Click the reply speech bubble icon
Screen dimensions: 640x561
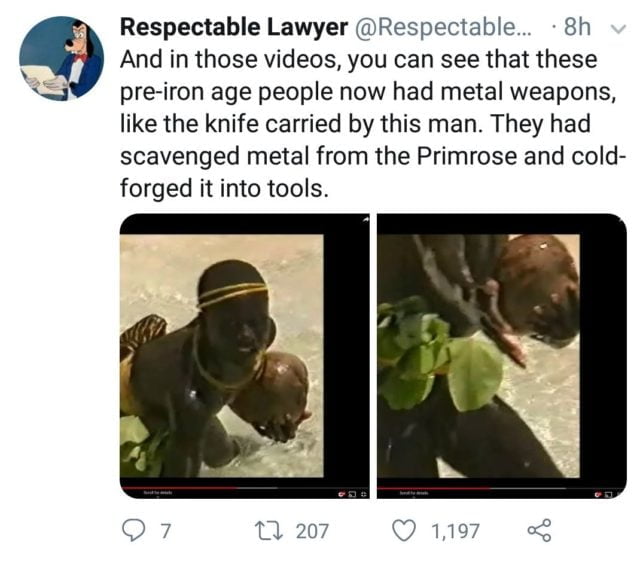pos(136,531)
